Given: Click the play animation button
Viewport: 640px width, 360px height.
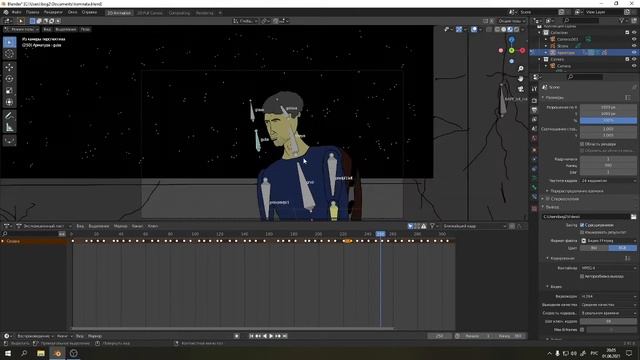Looking at the screenshot, I should click(271, 336).
